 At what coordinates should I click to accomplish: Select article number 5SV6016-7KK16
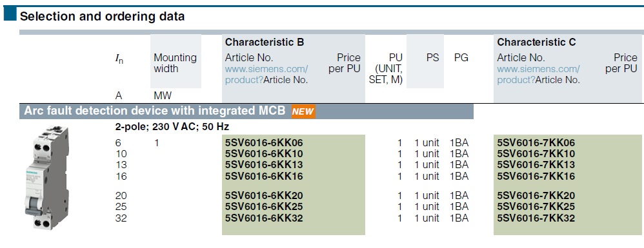pyautogui.click(x=536, y=176)
